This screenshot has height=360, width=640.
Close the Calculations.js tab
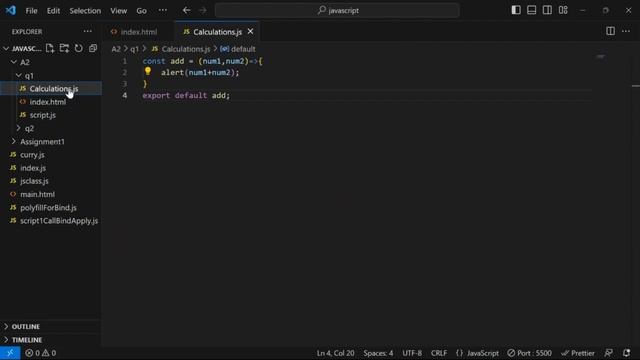point(250,31)
